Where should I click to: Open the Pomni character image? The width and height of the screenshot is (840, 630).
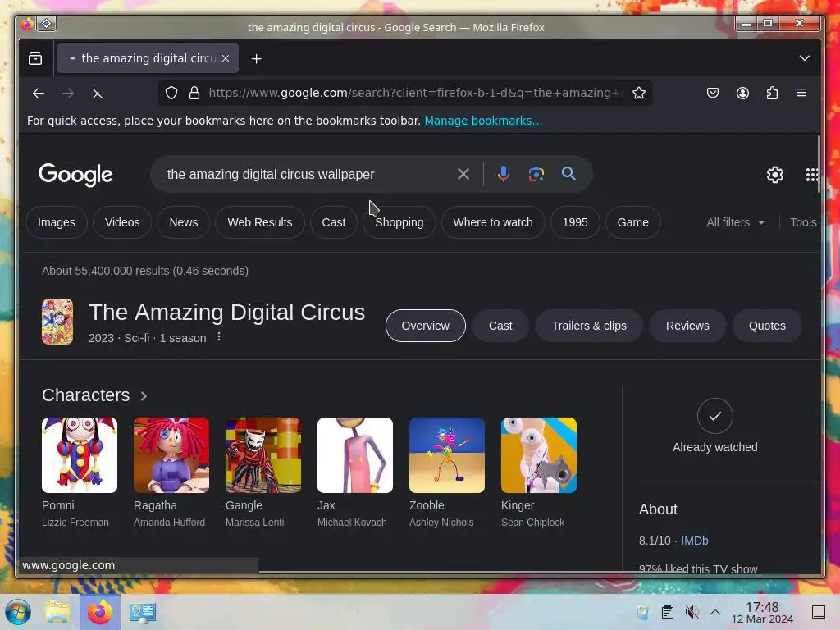(x=80, y=454)
